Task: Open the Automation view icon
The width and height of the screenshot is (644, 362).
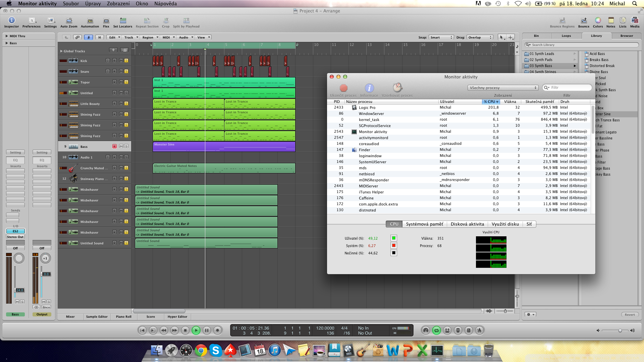Action: [x=90, y=21]
